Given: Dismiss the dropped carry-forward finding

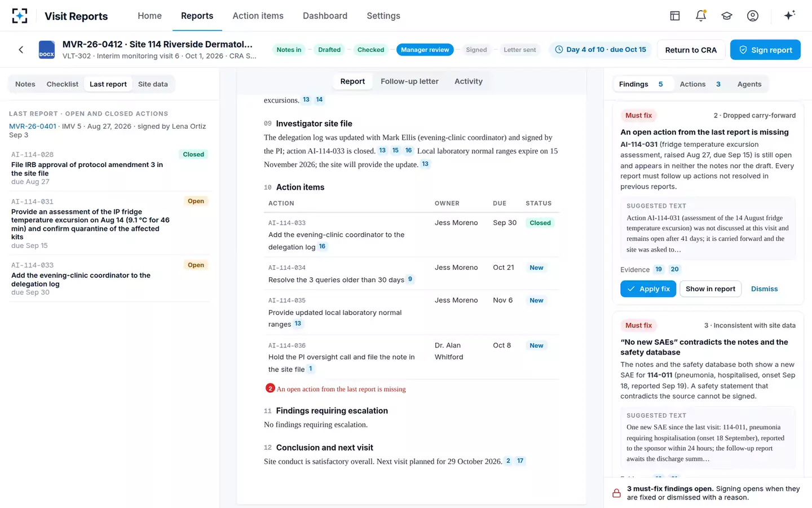Looking at the screenshot, I should 764,289.
